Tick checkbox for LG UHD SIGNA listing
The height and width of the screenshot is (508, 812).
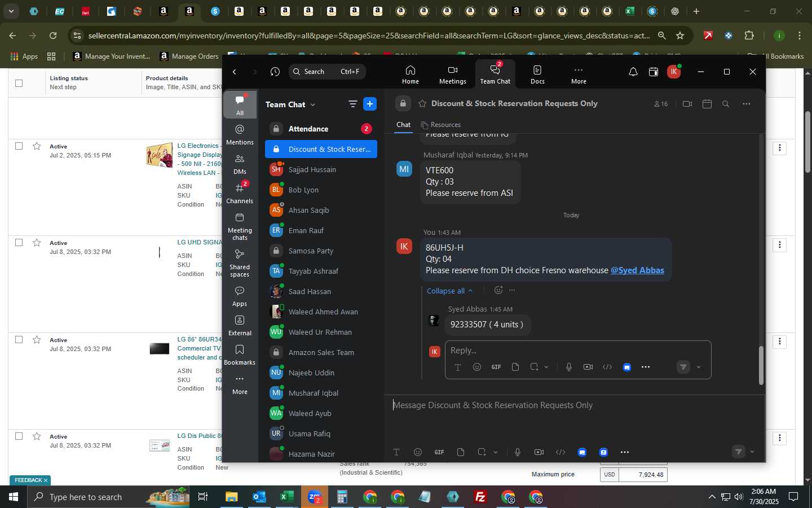19,243
